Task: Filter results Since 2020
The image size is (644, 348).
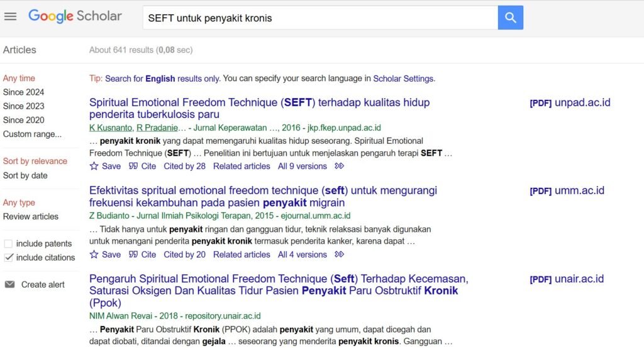Action: tap(23, 120)
